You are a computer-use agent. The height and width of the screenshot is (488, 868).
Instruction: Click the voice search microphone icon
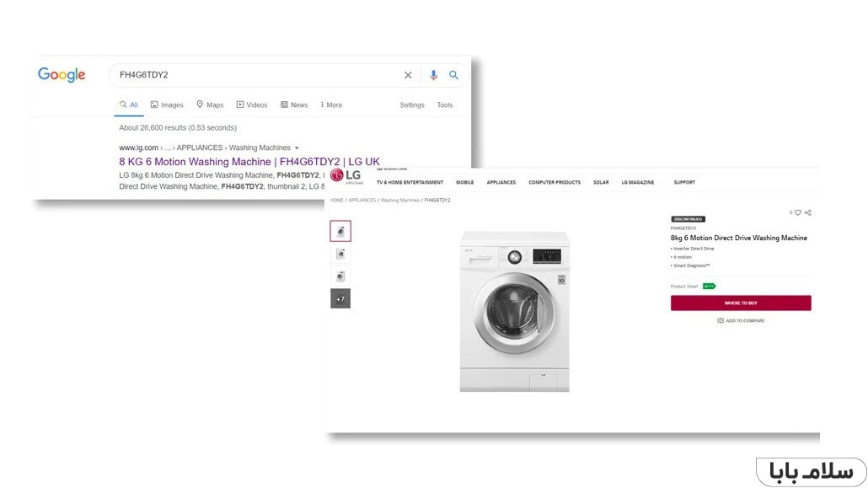point(433,75)
